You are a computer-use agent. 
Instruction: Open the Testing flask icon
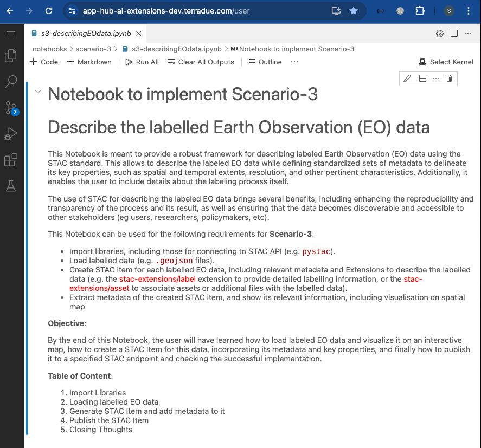[11, 186]
